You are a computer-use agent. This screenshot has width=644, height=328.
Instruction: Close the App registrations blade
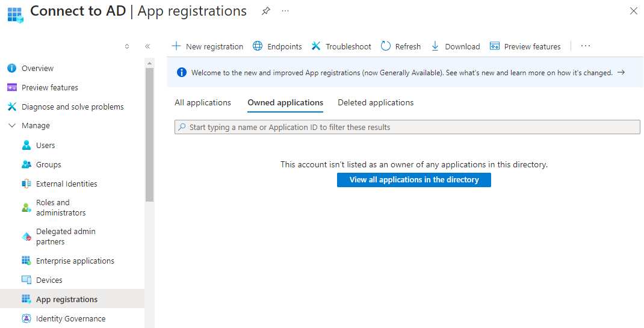pyautogui.click(x=634, y=11)
